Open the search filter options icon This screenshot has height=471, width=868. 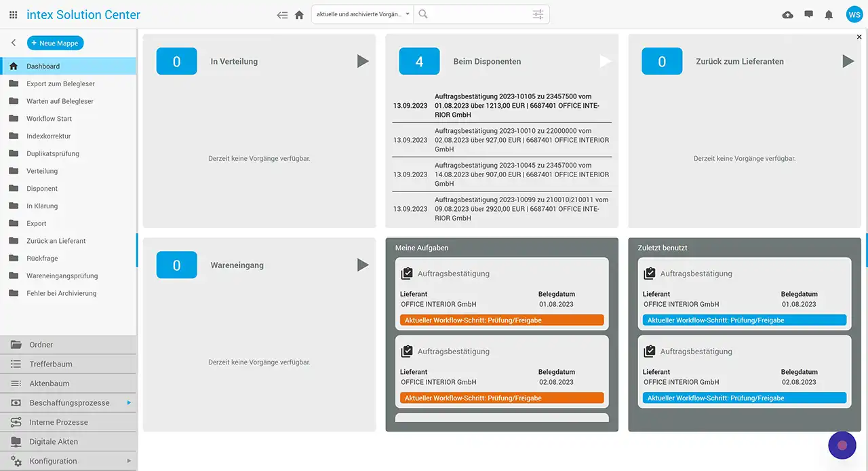tap(538, 14)
